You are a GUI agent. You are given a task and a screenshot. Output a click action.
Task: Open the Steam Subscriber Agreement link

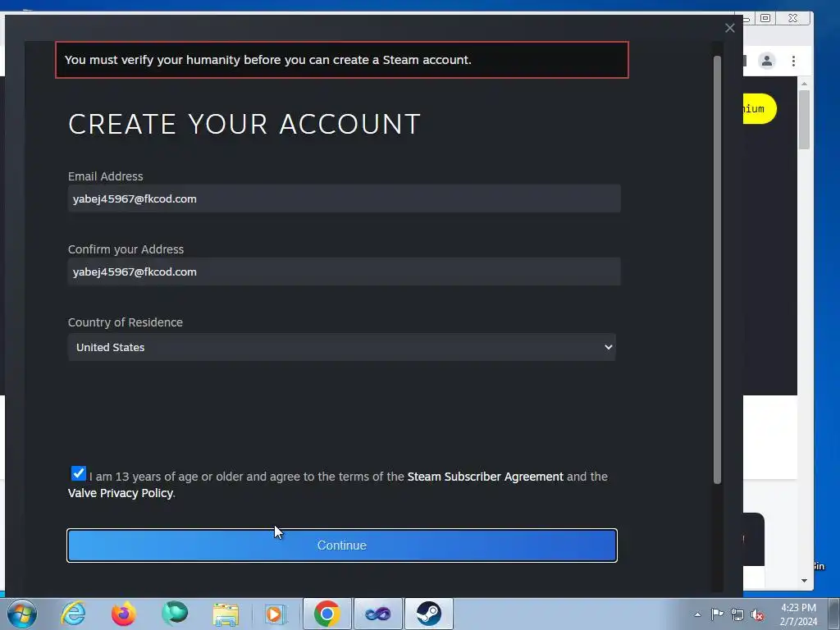tap(485, 477)
